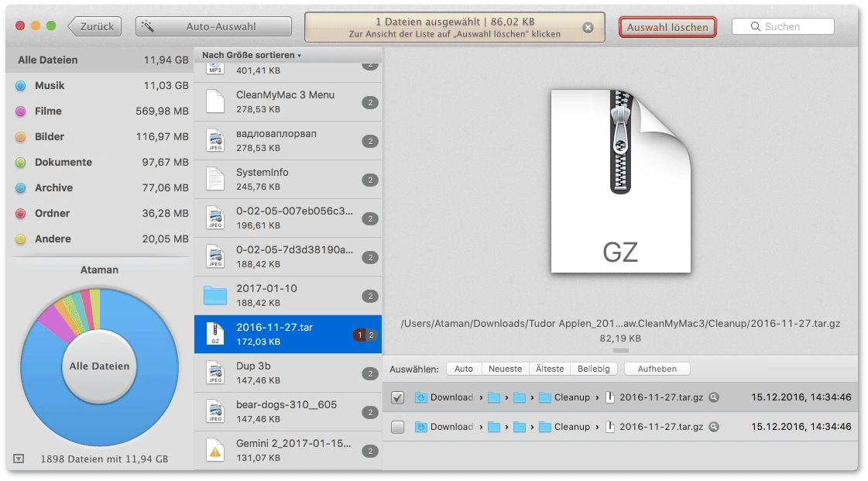The height and width of the screenshot is (481, 868).
Task: Reveal the second 2016-11-27.tar.gz copy via its magnifier icon
Action: (714, 427)
